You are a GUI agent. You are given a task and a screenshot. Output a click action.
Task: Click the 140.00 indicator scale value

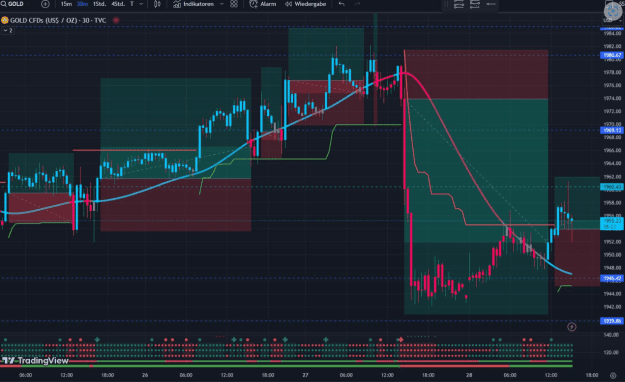coord(611,335)
